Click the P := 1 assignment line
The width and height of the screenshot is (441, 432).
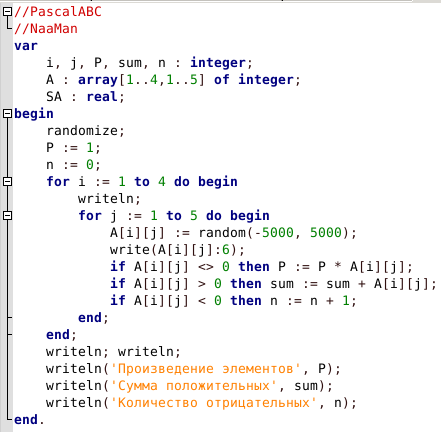coord(73,148)
